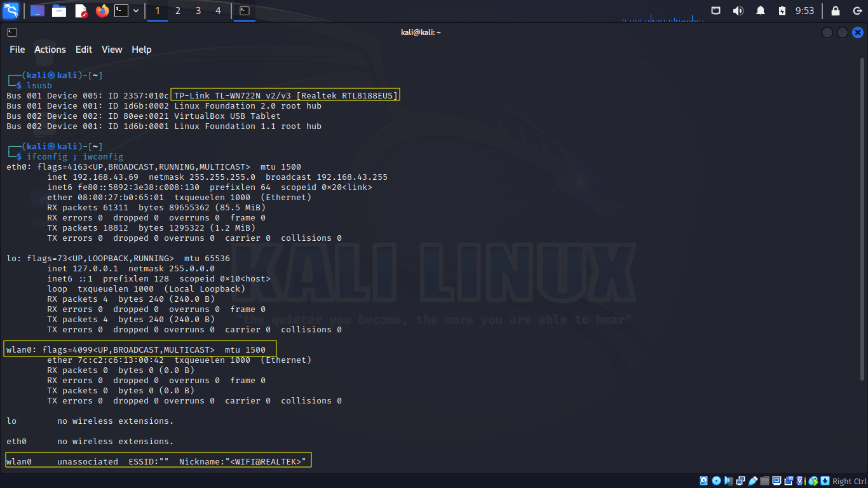Click the VirtualBox audio status icon

(x=728, y=481)
